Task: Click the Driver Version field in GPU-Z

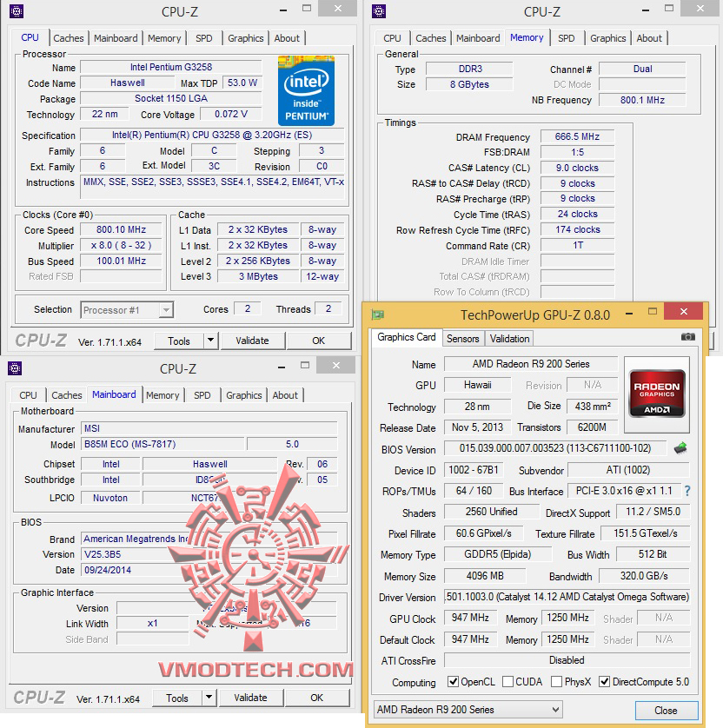Action: [x=567, y=597]
